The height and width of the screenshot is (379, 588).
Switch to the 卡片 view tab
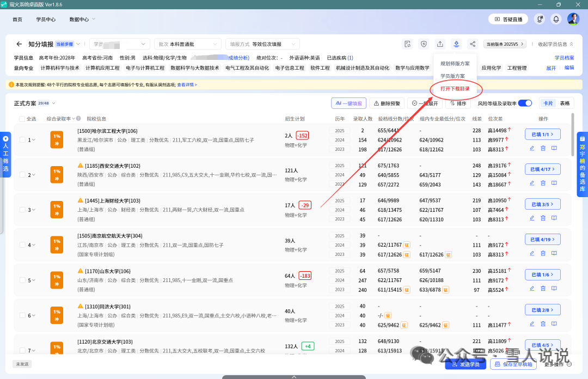pos(548,103)
